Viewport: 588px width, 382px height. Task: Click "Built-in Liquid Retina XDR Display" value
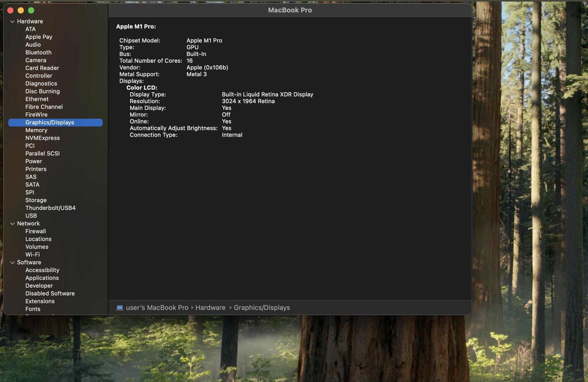coord(267,94)
